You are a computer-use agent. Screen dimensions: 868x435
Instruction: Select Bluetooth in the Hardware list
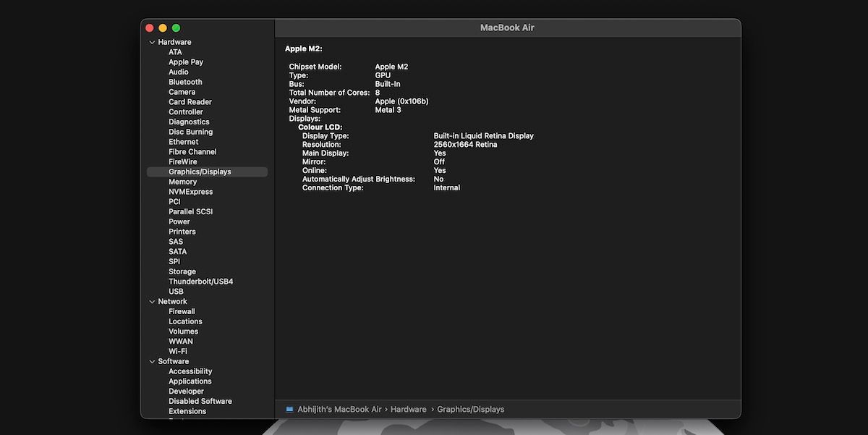tap(185, 82)
